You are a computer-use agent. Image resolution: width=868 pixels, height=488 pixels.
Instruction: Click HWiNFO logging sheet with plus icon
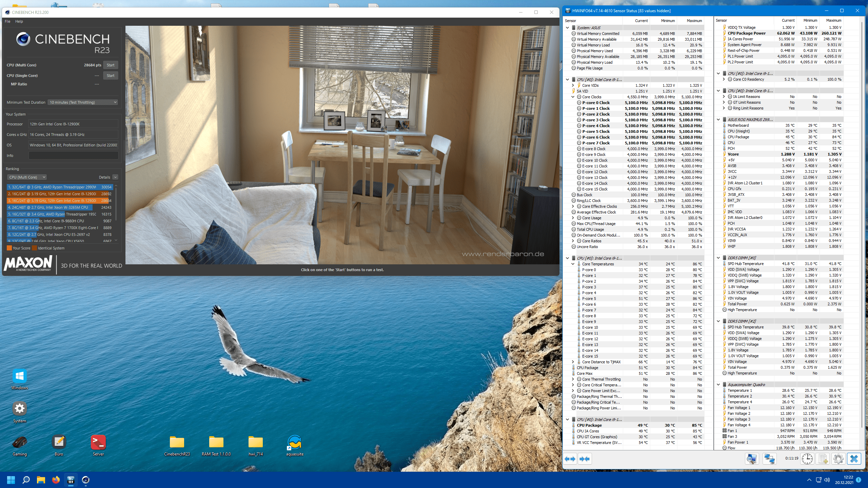pyautogui.click(x=823, y=459)
